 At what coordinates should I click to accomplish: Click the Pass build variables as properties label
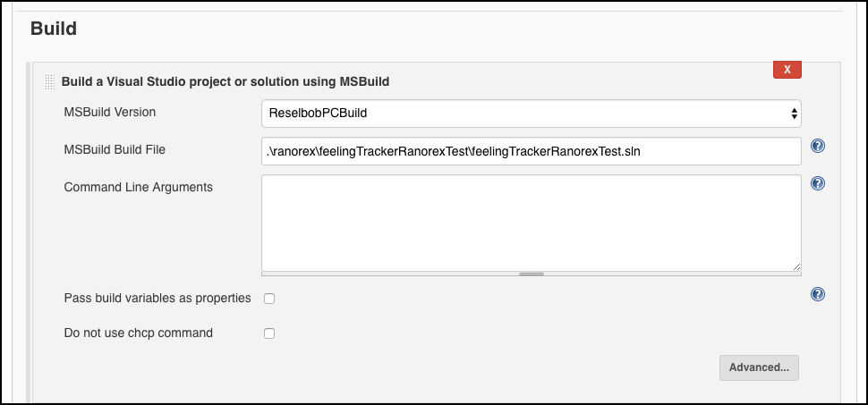(x=157, y=299)
